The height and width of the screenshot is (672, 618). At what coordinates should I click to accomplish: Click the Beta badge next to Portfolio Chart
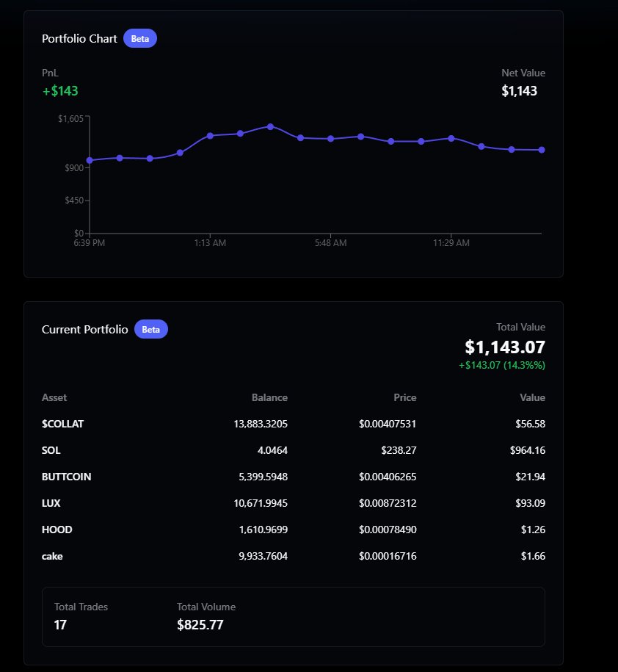point(139,38)
